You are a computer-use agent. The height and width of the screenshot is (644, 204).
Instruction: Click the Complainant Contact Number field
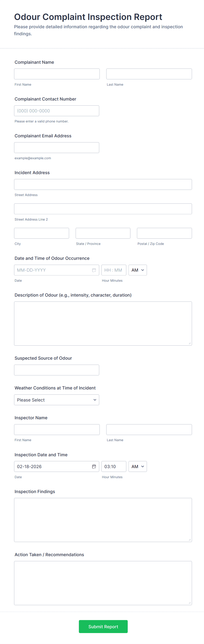click(x=57, y=111)
